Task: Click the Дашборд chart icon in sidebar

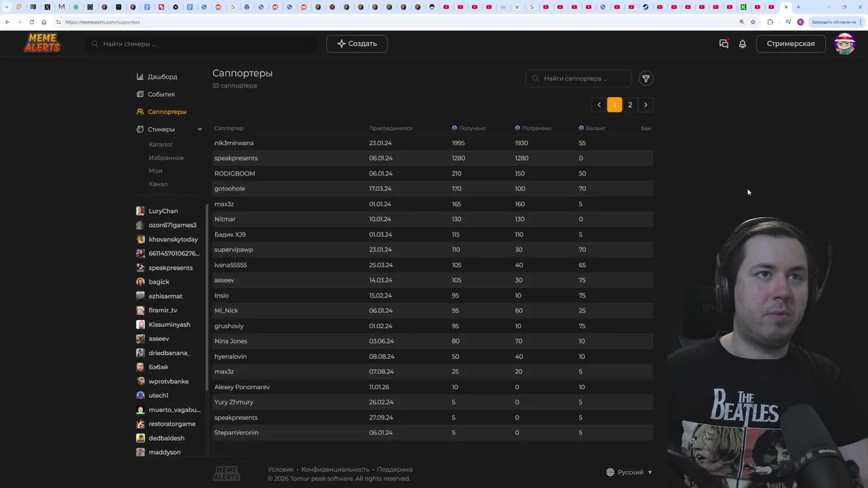Action: coord(140,77)
